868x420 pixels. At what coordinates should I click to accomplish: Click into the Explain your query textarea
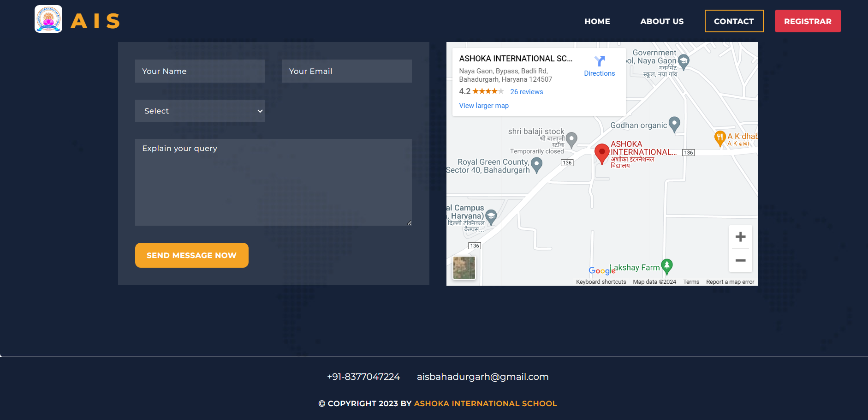click(x=273, y=182)
